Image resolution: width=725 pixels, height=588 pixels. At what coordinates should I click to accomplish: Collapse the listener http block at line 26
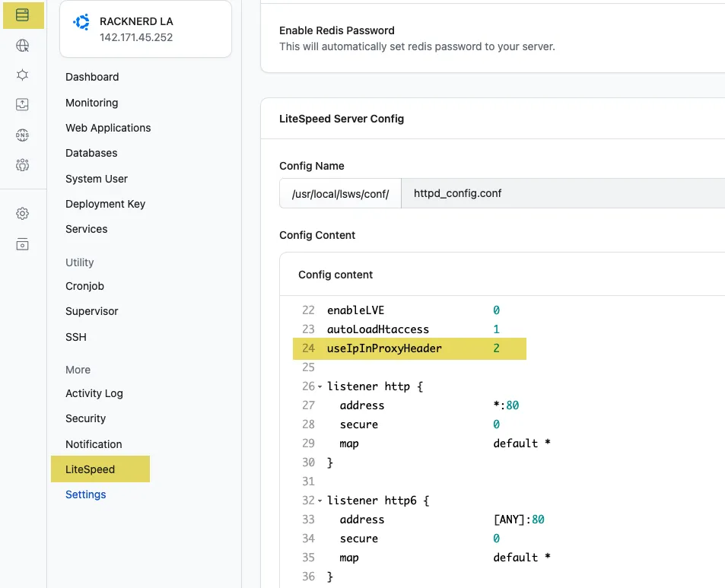pyautogui.click(x=320, y=386)
